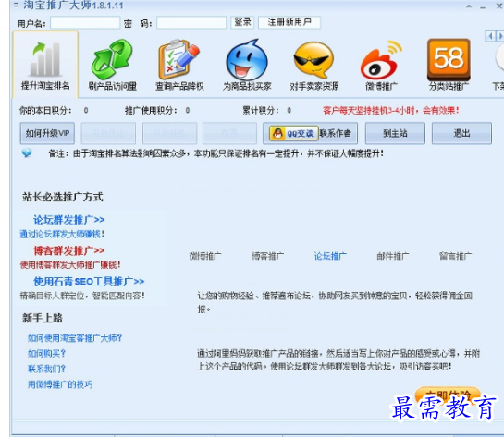Select the 提升淘宝排名 bar chart icon

[x=45, y=59]
